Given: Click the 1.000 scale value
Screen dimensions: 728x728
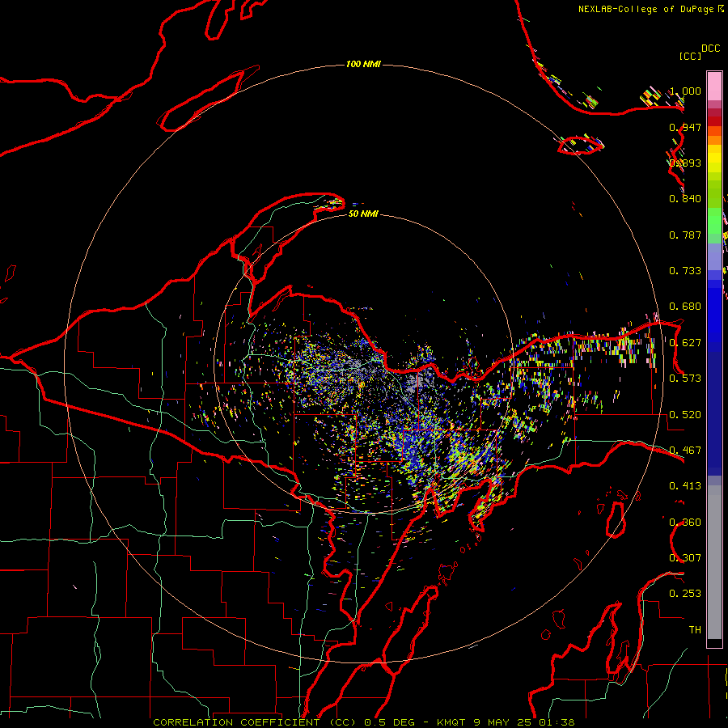Looking at the screenshot, I should click(x=685, y=91).
